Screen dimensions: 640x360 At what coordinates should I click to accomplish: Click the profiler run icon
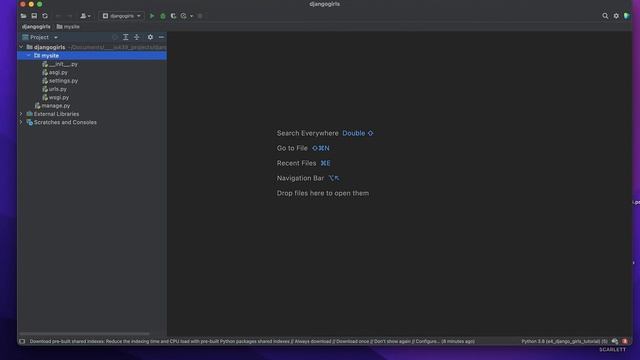tap(184, 16)
